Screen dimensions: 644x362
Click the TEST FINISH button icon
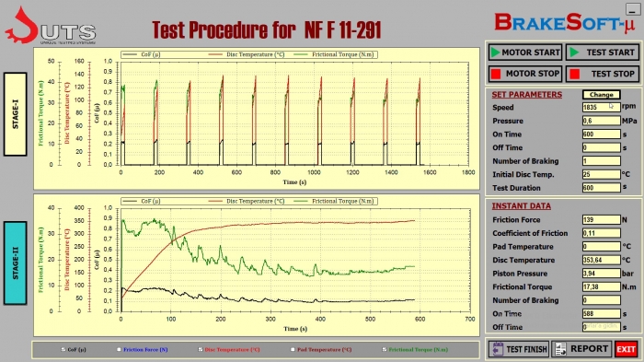[498, 349]
